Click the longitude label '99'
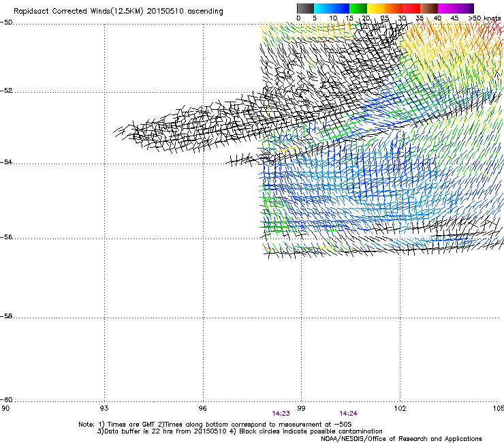The image size is (504, 443). coord(301,408)
